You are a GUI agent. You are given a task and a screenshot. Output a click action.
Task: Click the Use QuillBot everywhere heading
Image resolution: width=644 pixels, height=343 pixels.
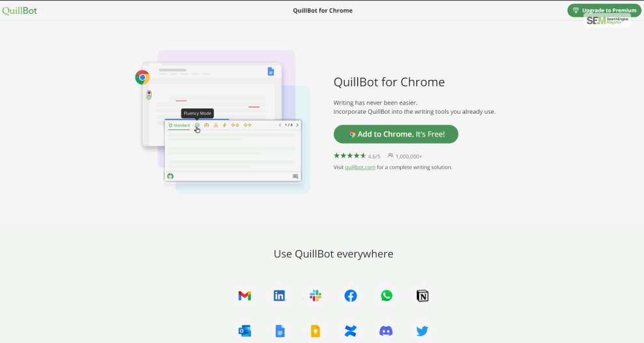tap(334, 254)
